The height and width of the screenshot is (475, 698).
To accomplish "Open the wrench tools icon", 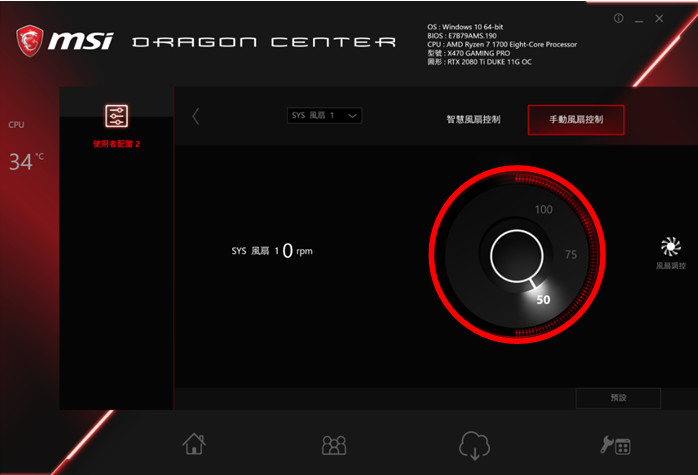I will pyautogui.click(x=615, y=445).
